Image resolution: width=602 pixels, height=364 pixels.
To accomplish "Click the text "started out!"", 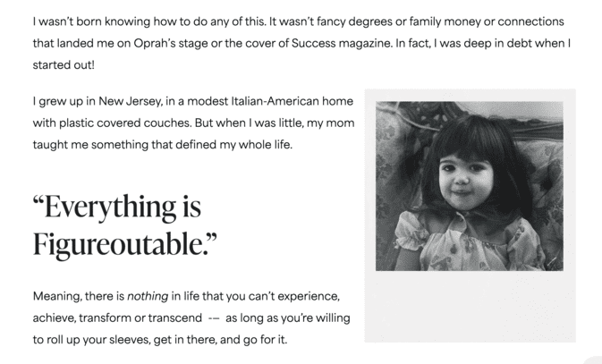I will tap(64, 65).
